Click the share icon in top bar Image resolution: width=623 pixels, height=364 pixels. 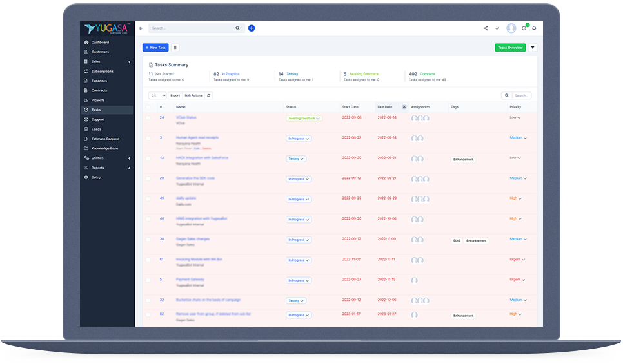pos(486,28)
